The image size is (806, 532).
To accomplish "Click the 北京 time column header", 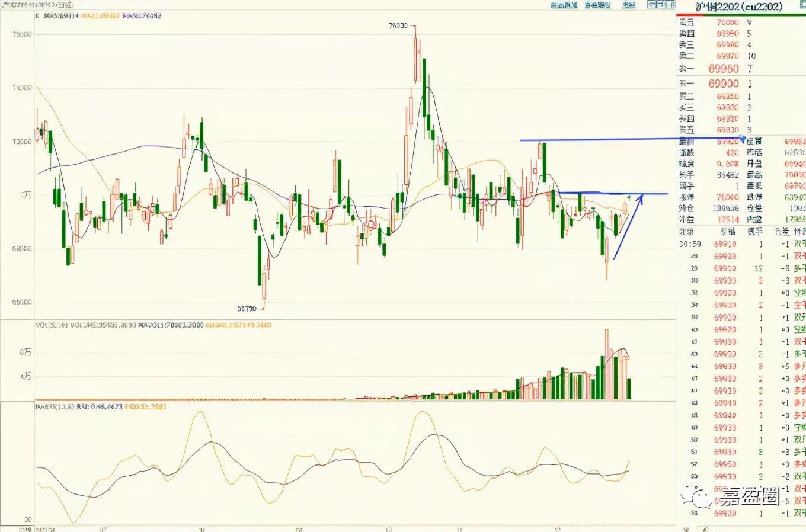I will pos(686,232).
